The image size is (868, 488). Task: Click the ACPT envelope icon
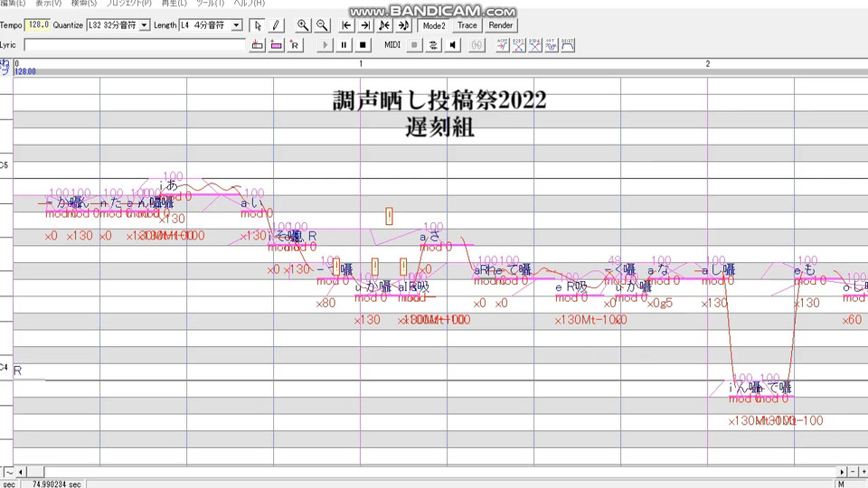[x=503, y=45]
